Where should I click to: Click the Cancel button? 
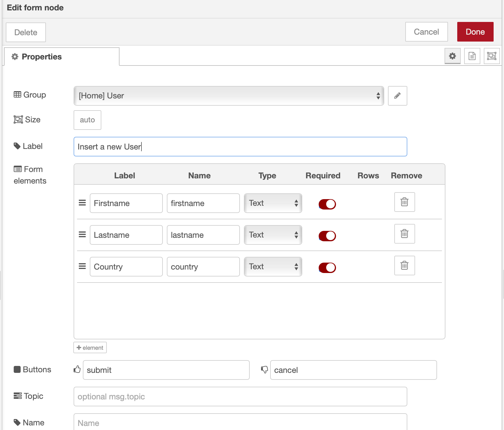[x=426, y=32]
